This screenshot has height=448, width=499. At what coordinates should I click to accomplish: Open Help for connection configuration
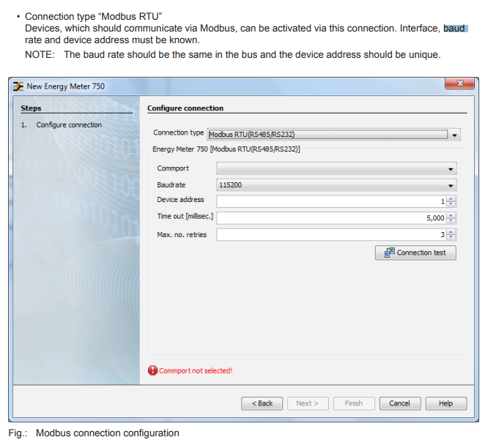tap(446, 403)
